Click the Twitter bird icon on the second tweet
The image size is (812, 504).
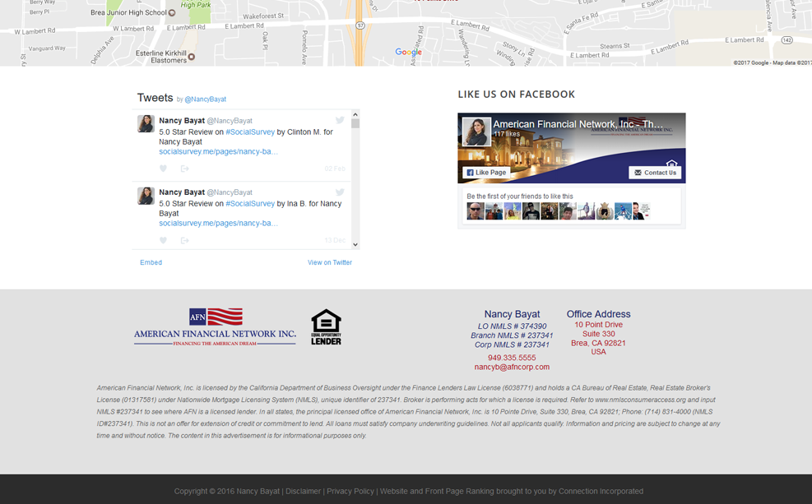click(x=339, y=192)
